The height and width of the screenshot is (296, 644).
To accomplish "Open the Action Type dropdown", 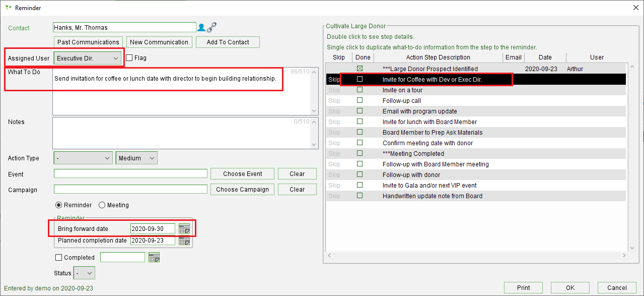I will pos(83,158).
